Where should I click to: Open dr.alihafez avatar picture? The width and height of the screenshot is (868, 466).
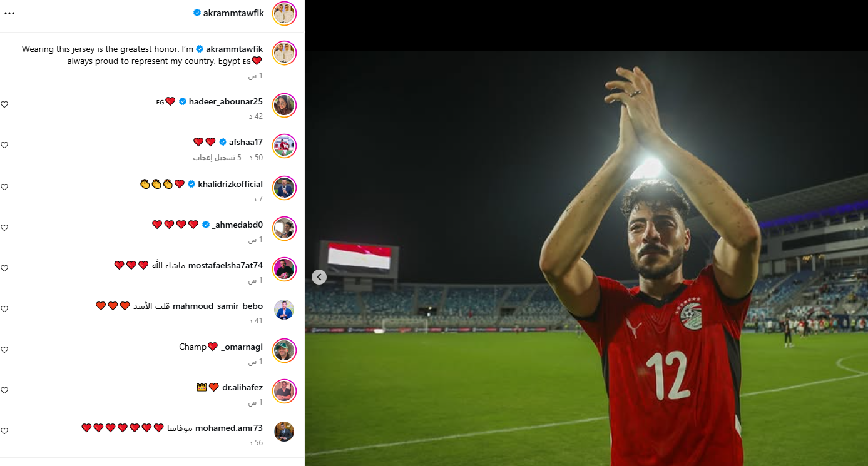(285, 391)
